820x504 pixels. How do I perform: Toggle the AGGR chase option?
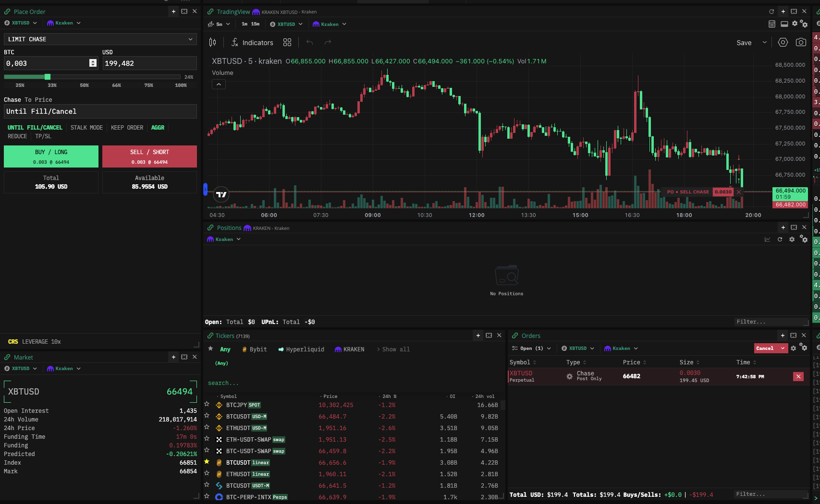click(158, 128)
